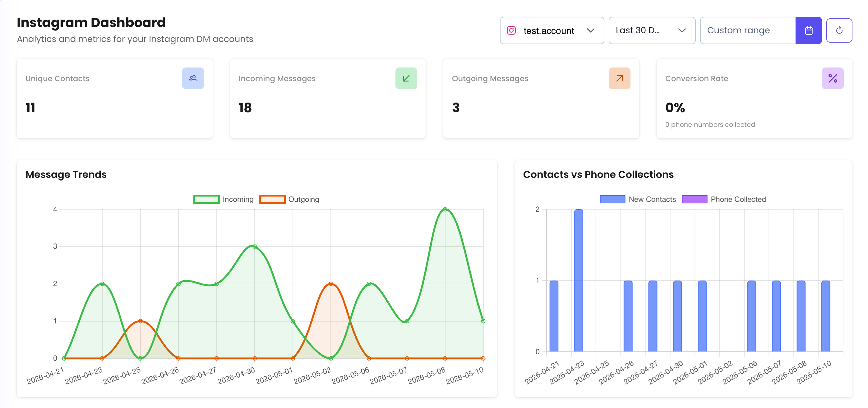This screenshot has height=408, width=868.
Task: Click the dashboard subtitle about DM accounts
Action: pos(135,39)
